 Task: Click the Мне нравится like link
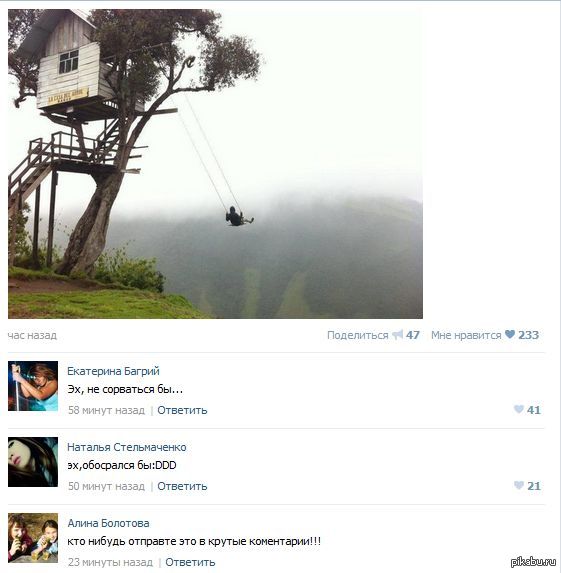coord(466,335)
